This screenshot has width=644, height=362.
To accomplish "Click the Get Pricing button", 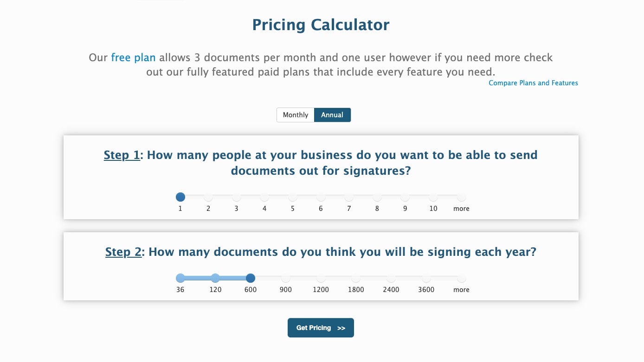I will [x=321, y=328].
